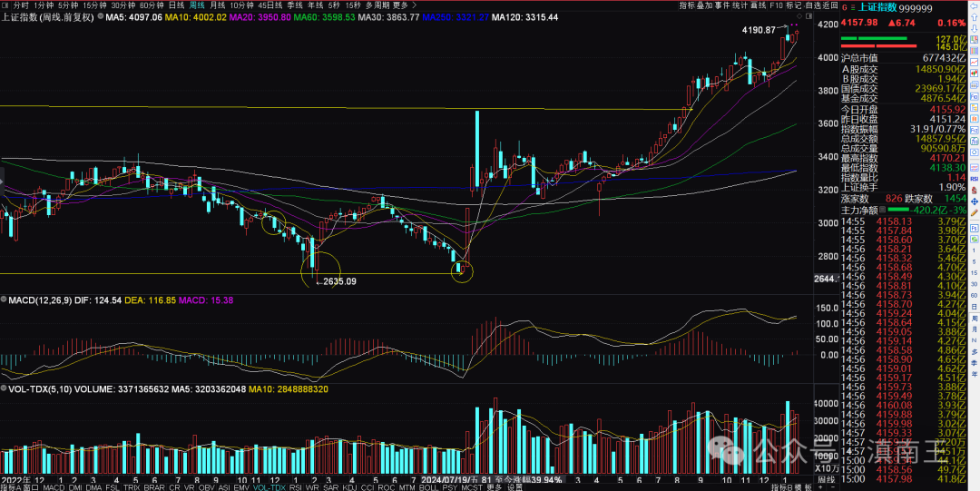Open the 指标A menu in bottom bar
Viewport: 980px width, 491px height.
11,487
